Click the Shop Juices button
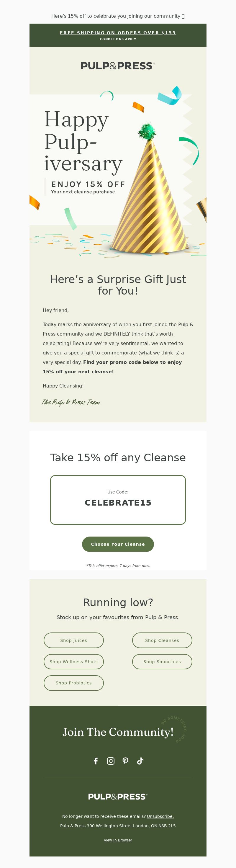 point(74,640)
